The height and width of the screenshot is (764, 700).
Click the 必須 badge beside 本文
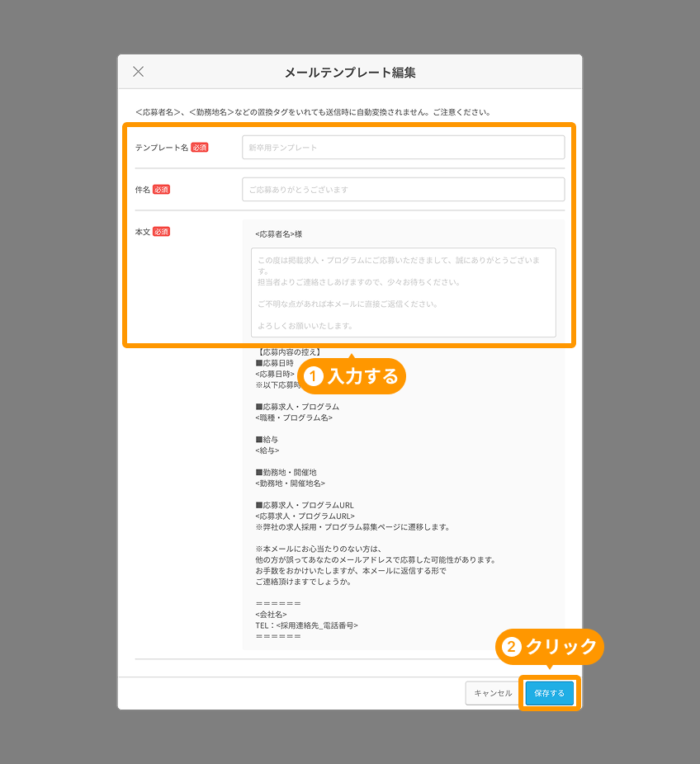coord(161,232)
